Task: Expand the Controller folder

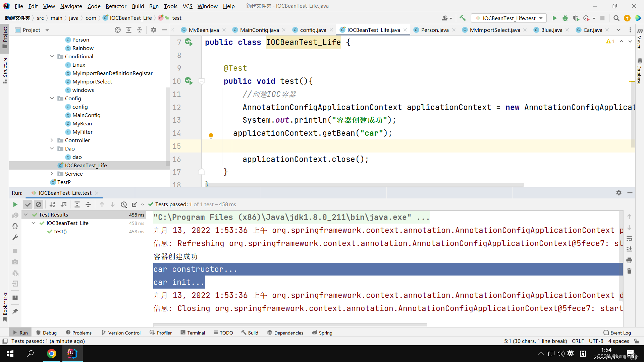Action: [x=52, y=140]
